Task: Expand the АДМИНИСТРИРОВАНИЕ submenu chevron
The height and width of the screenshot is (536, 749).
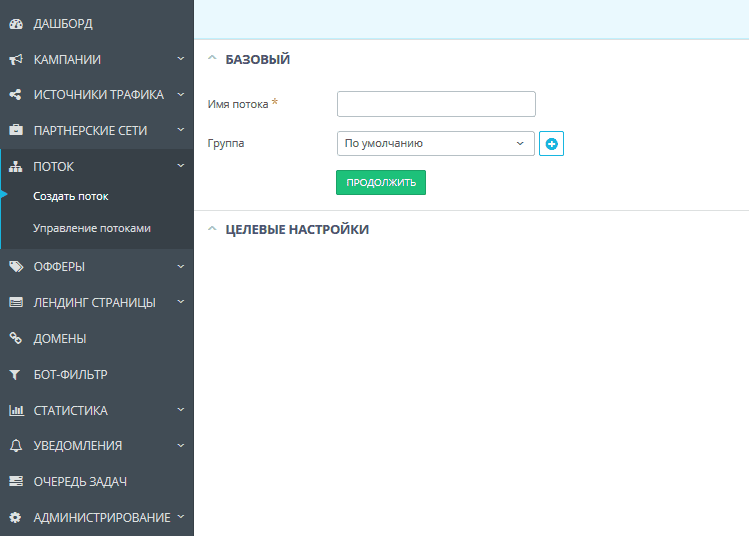Action: tap(181, 516)
